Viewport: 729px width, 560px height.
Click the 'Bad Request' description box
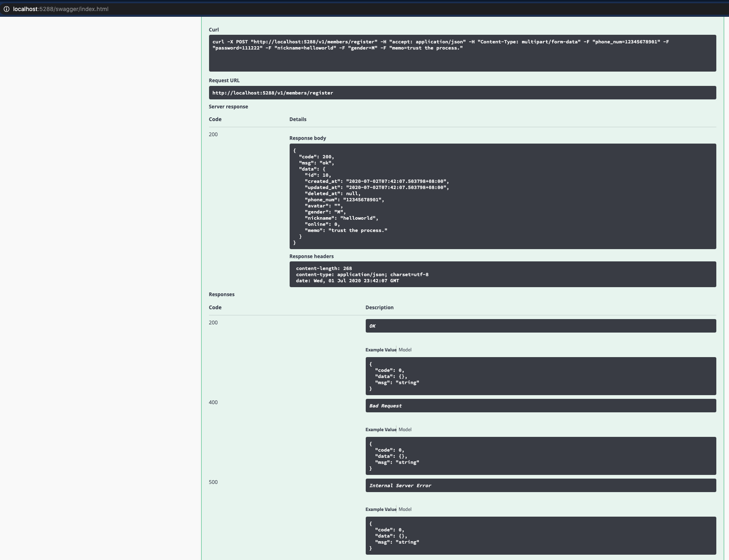point(541,406)
